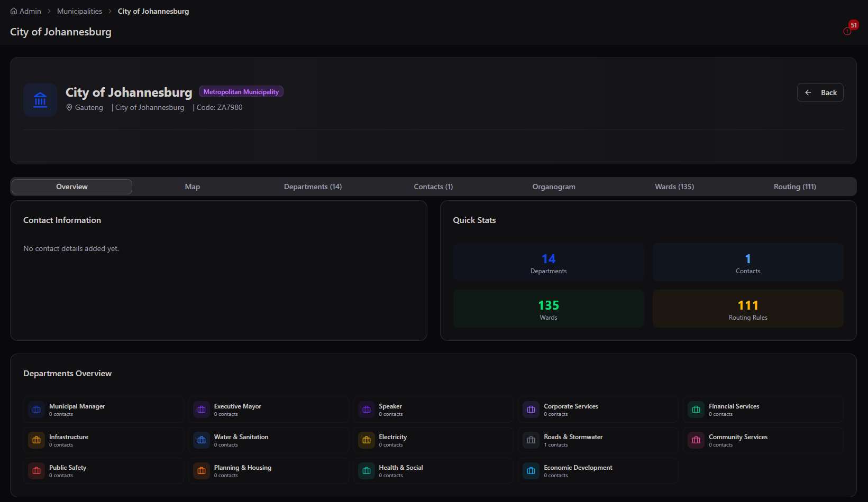868x502 pixels.
Task: Click the Quick Stats heading
Action: point(474,220)
